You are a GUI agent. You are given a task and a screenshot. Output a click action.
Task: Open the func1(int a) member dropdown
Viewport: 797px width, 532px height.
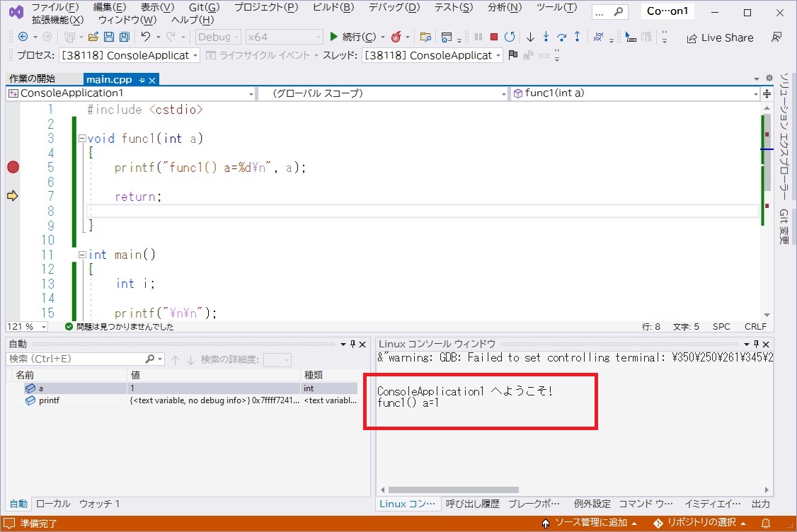[x=635, y=93]
